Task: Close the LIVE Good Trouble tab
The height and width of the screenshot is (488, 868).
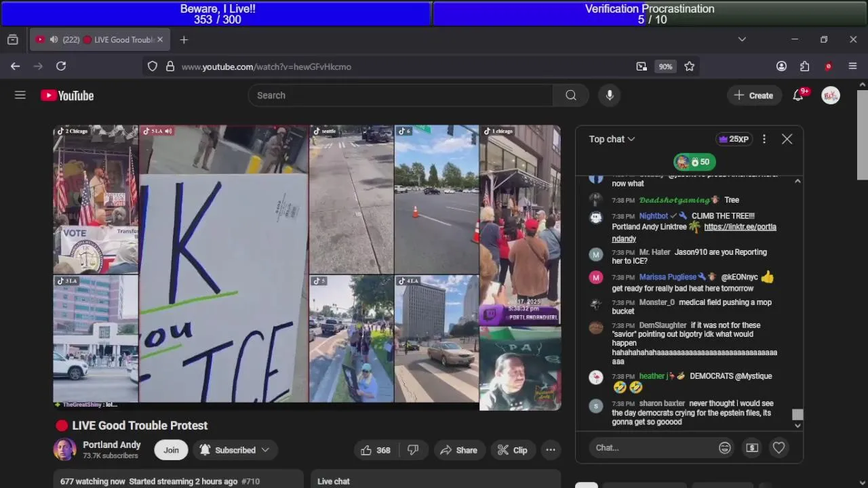Action: (x=160, y=40)
